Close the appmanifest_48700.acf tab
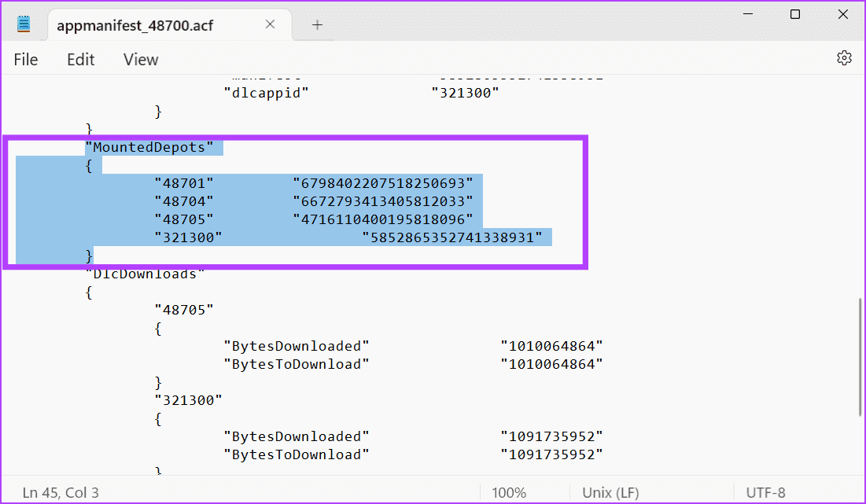 (x=270, y=24)
